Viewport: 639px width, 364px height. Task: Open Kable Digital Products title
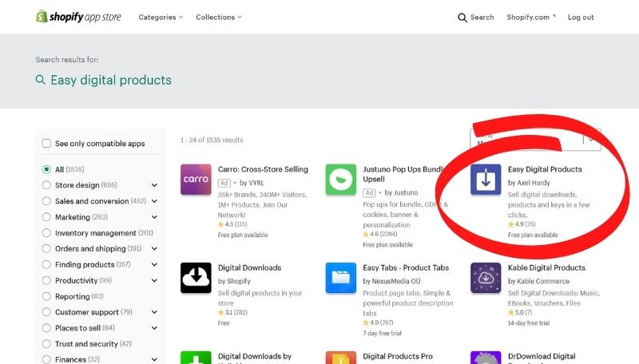pos(546,267)
